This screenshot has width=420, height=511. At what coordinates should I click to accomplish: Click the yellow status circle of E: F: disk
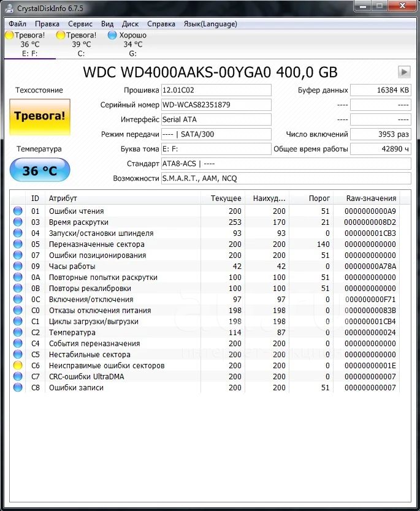point(9,35)
